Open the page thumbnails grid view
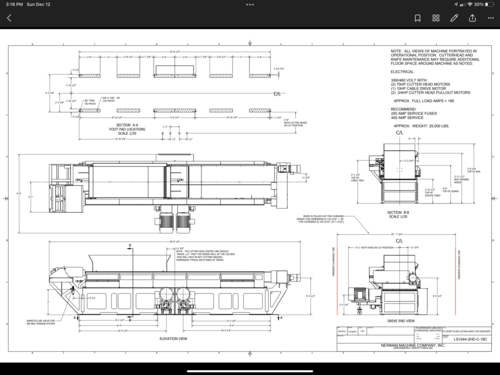The height and width of the screenshot is (375, 500). 436,18
